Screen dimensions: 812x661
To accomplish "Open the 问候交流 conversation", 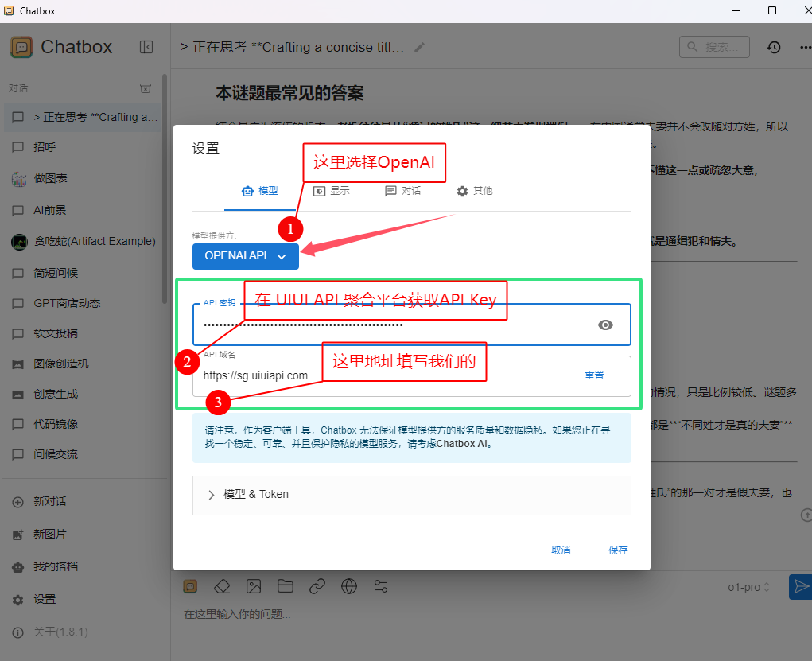I will pos(83,454).
